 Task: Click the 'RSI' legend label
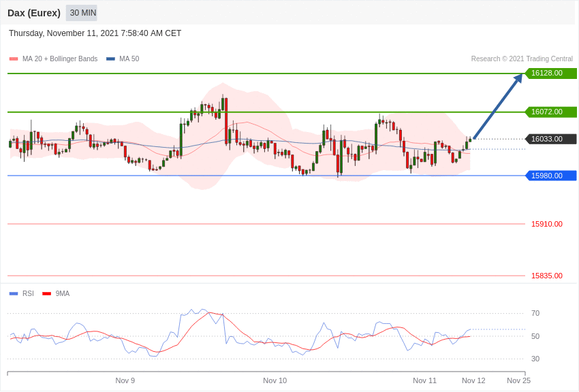[x=28, y=293]
